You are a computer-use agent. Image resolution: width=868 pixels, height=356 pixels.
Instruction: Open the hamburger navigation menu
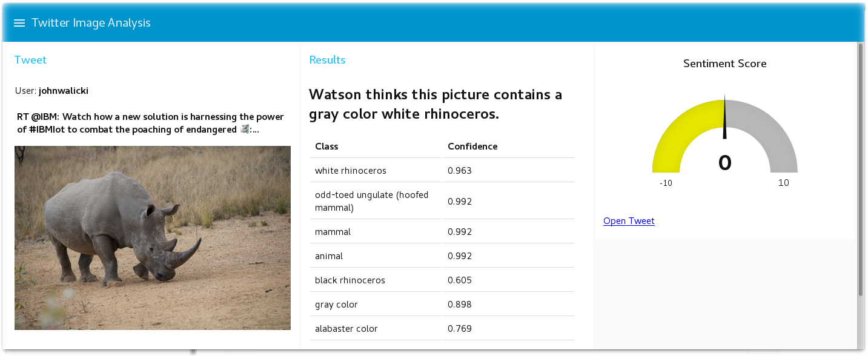tap(19, 23)
